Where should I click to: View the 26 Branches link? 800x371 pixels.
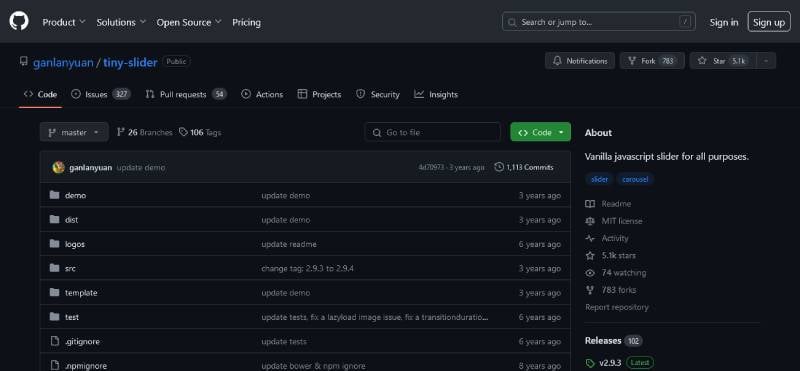pos(145,132)
